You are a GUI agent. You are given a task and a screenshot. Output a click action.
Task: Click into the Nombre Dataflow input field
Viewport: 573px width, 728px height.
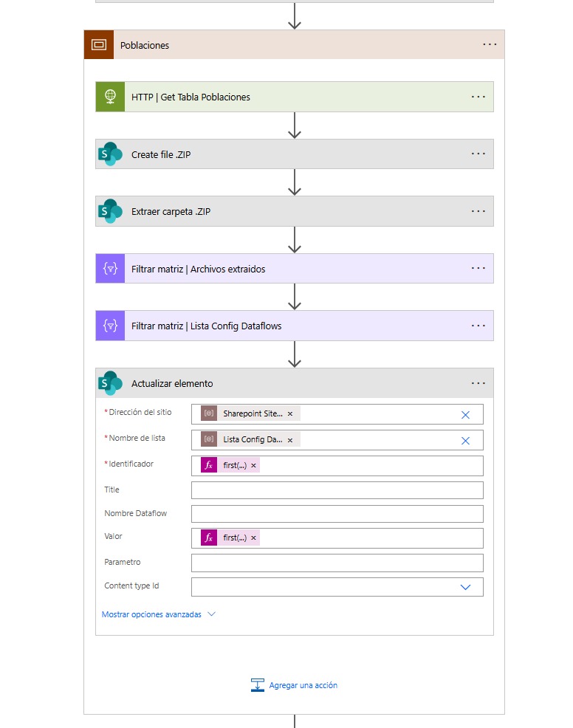tap(337, 514)
